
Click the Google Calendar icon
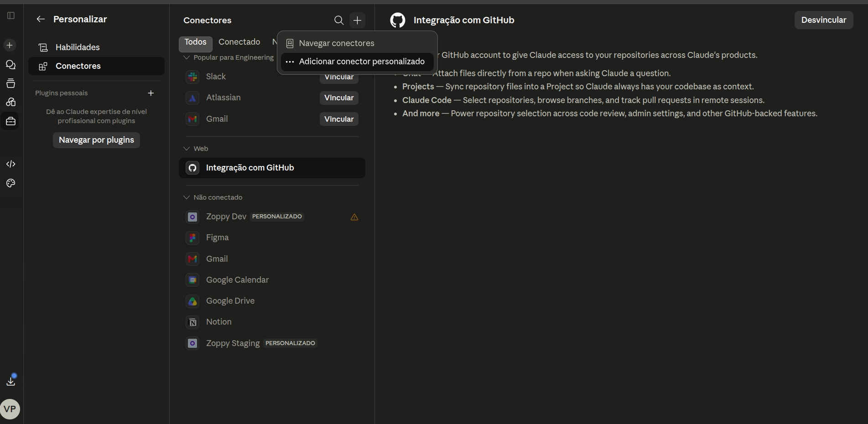point(192,280)
